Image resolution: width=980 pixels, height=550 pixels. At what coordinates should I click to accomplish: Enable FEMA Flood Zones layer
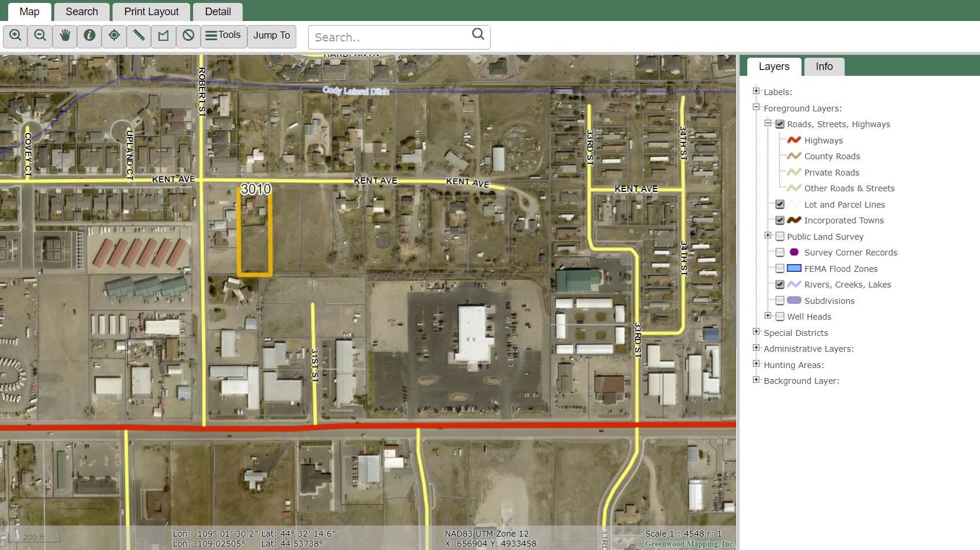(780, 268)
